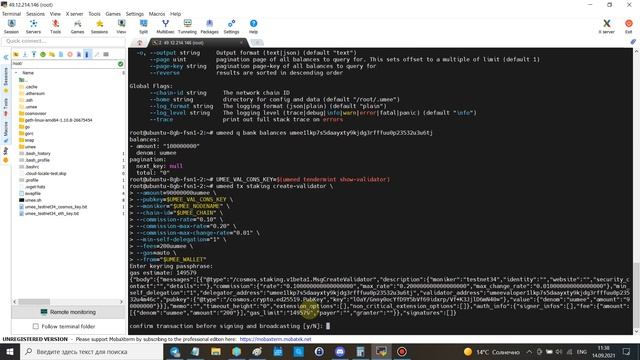Screen dimensions: 640x360
Task: Click the download arrow icon in SFTP toolbar
Action: [x=25, y=54]
